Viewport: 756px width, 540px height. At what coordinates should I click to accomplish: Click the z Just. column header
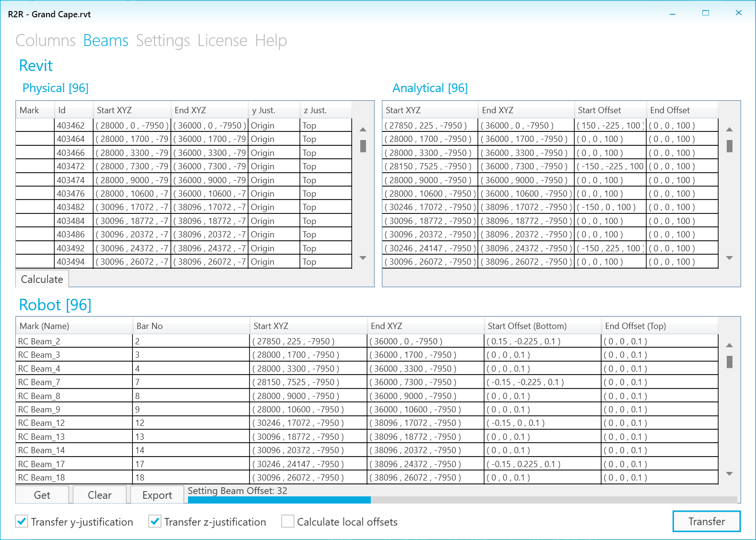pos(326,110)
